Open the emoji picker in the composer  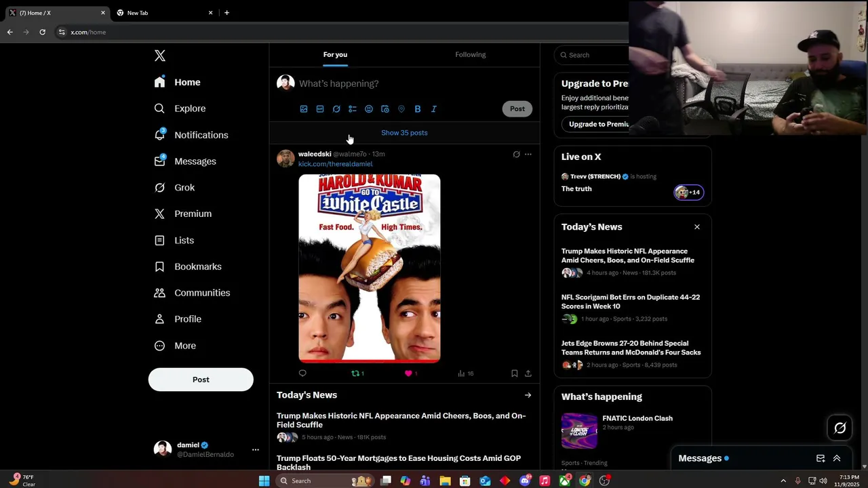click(x=369, y=109)
